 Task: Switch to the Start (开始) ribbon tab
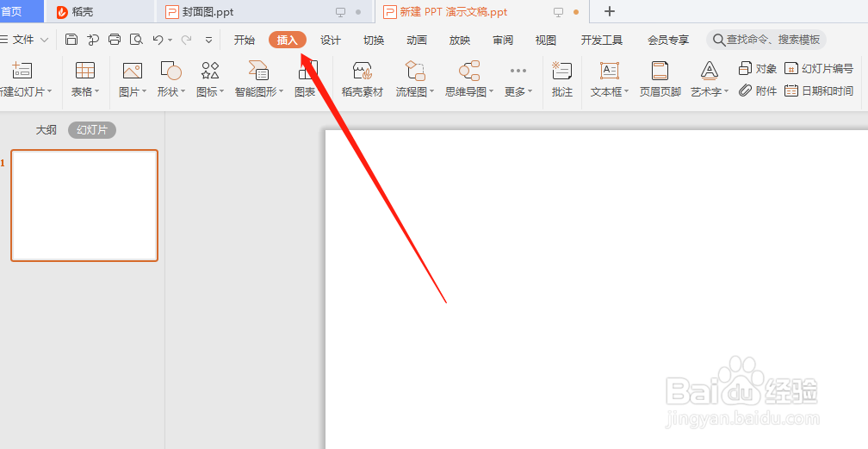pos(245,40)
